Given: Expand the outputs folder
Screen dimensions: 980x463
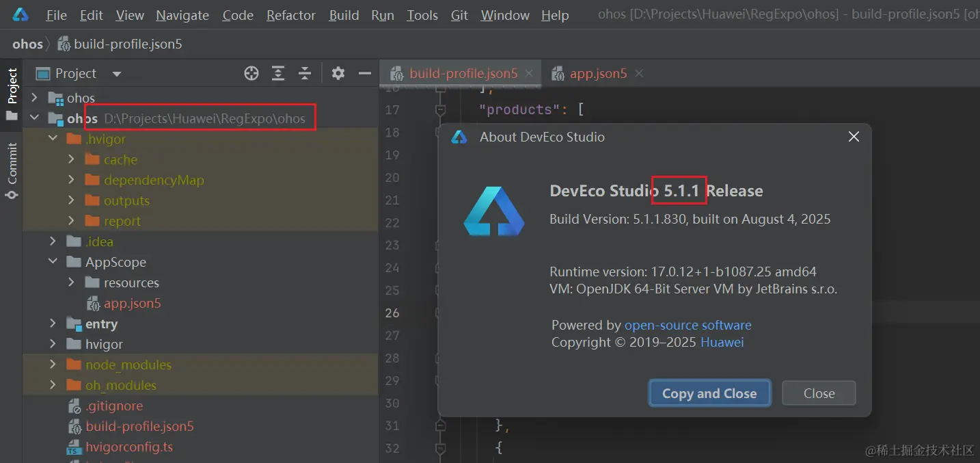Looking at the screenshot, I should coord(71,200).
